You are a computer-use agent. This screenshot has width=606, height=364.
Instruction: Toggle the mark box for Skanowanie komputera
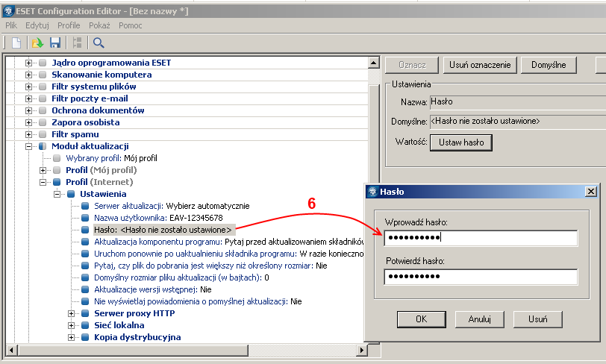click(x=43, y=75)
